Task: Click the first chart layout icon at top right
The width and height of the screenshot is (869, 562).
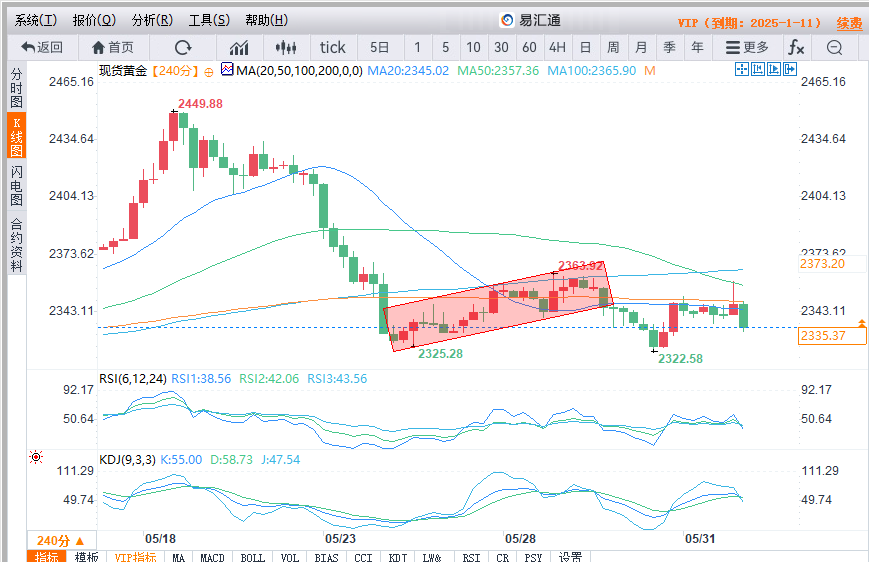Action: tap(742, 69)
